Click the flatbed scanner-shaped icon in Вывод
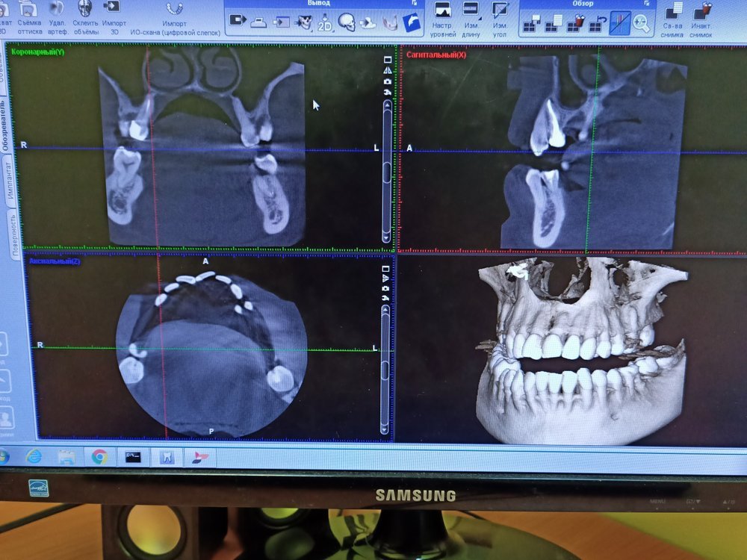747x560 pixels. point(258,22)
